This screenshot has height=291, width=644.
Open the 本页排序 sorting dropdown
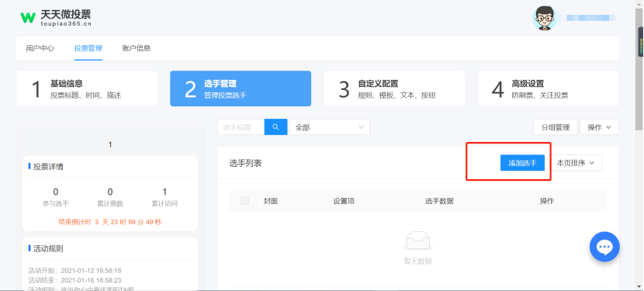click(576, 163)
